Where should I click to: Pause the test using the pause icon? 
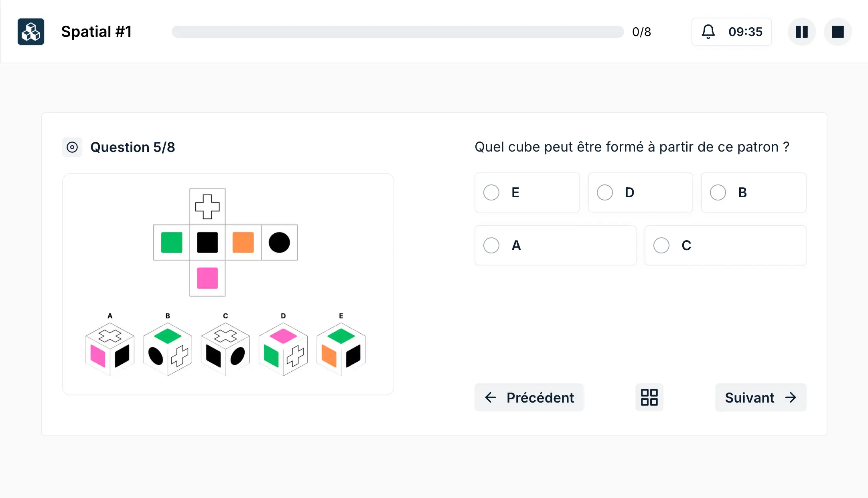[801, 32]
